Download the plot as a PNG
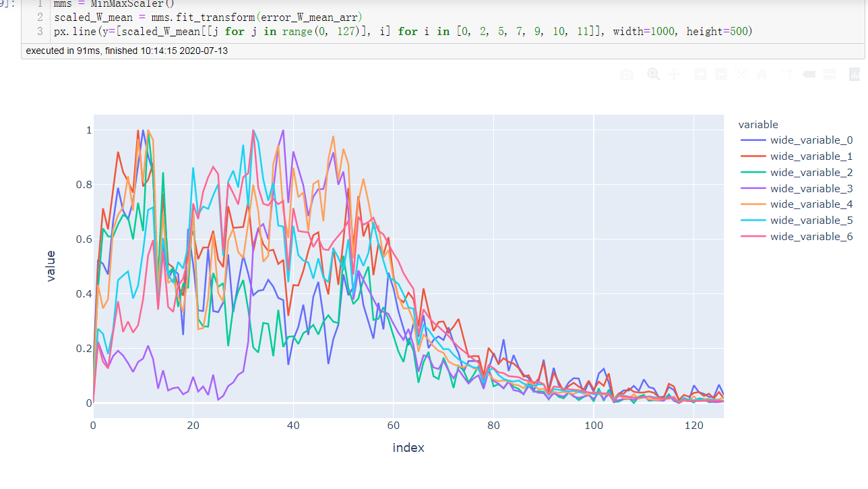Viewport: 868px width, 489px height. tap(627, 74)
